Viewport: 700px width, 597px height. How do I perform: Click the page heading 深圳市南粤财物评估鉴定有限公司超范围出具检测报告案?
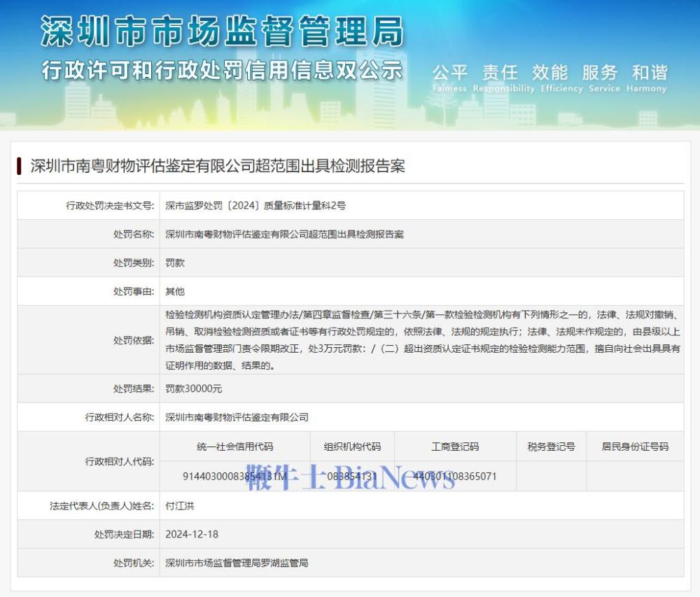[x=218, y=166]
